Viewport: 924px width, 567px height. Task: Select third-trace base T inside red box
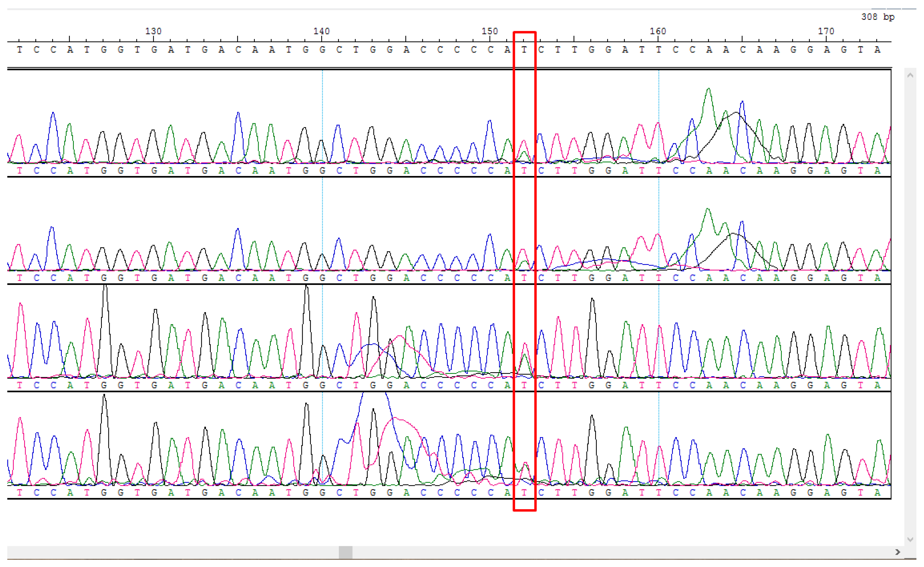click(x=524, y=385)
